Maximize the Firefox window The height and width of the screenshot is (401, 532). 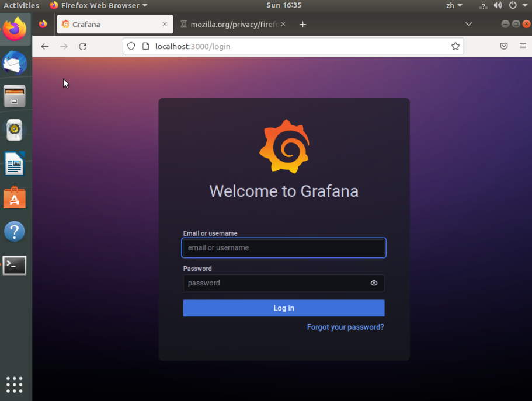tap(516, 24)
